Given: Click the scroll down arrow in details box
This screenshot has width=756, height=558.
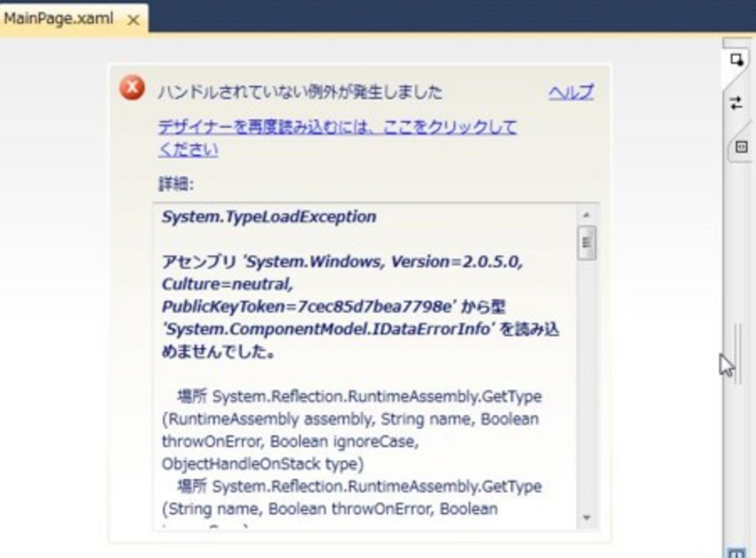Looking at the screenshot, I should pyautogui.click(x=586, y=517).
